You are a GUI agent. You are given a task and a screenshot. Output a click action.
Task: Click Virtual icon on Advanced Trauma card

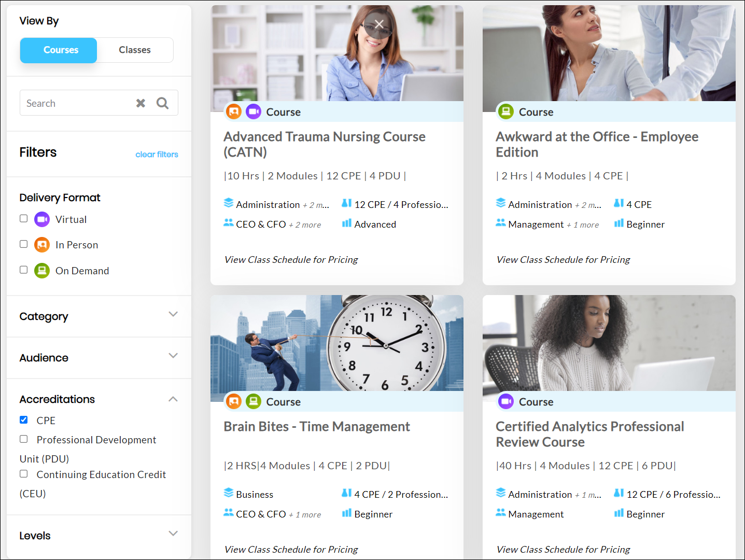point(254,111)
